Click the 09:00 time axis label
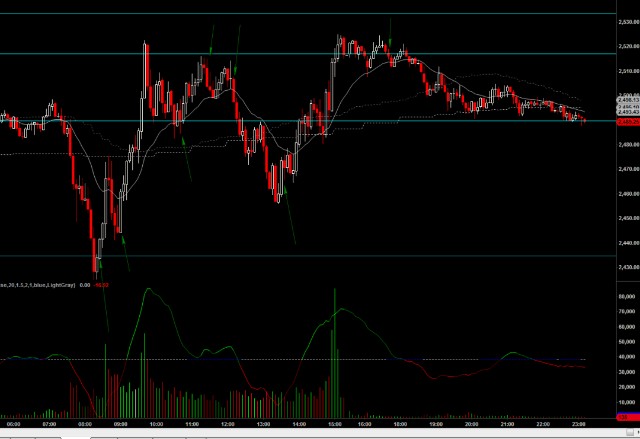The width and height of the screenshot is (640, 439). [120, 424]
